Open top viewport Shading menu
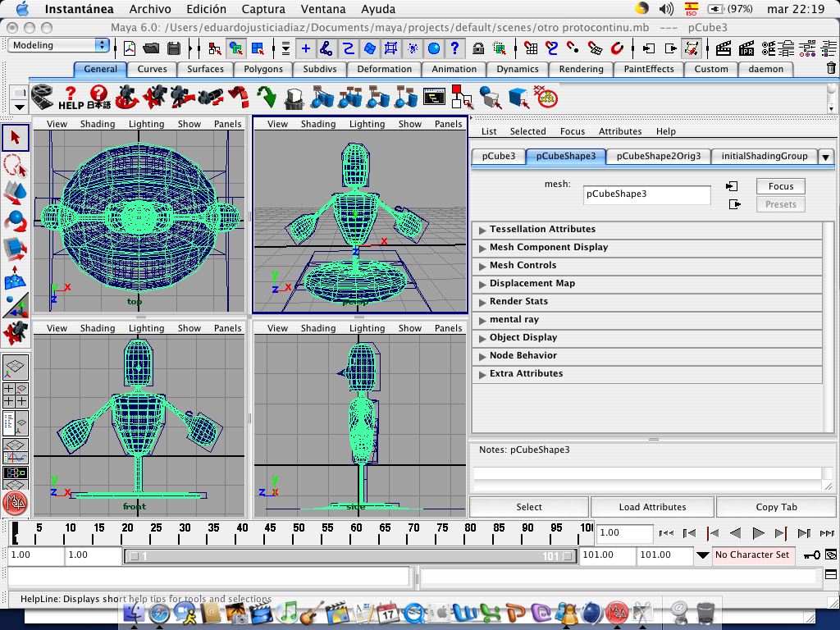Viewport: 840px width, 630px height. (98, 124)
